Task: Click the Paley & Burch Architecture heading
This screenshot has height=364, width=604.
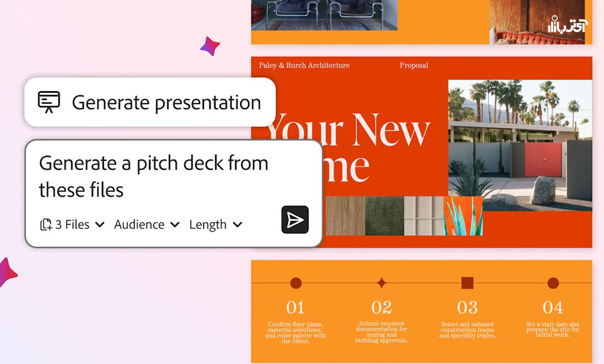Action: (x=304, y=65)
